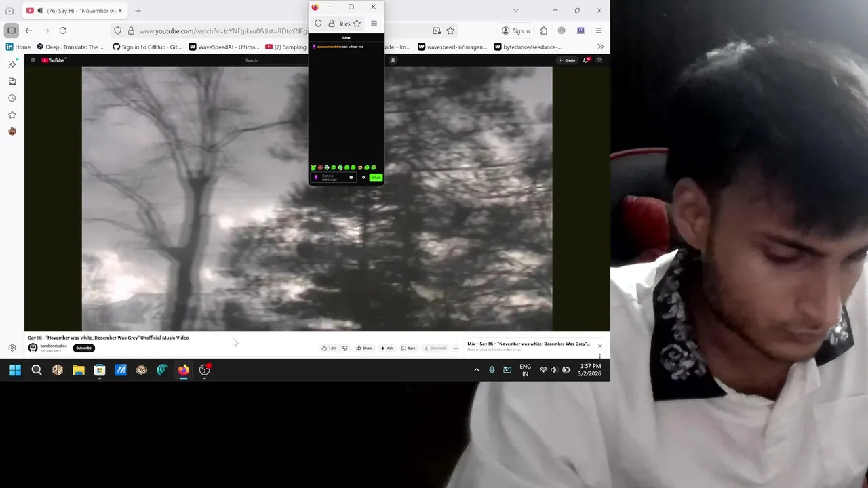868x488 pixels.
Task: Open the list all tabs dropdown
Action: 515,11
